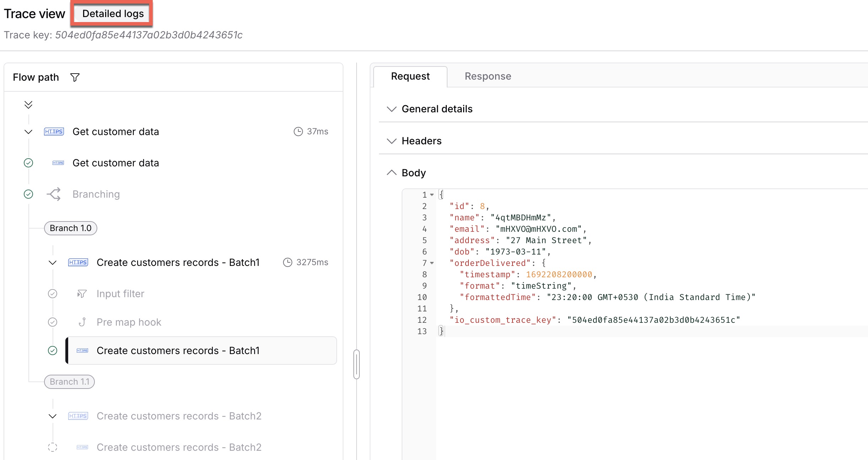This screenshot has height=460, width=868.
Task: Collapse the Get customer data HTTPS group
Action: [x=28, y=132]
